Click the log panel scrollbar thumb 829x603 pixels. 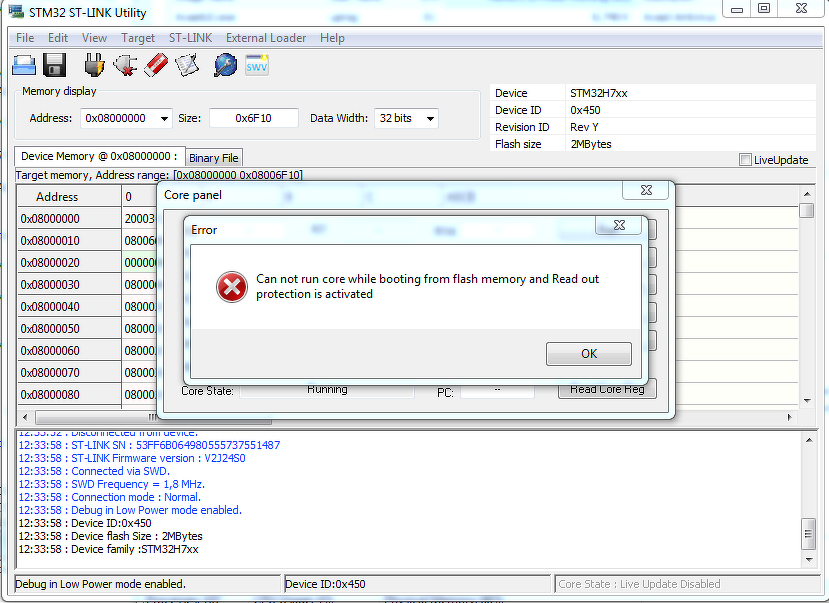coord(809,534)
